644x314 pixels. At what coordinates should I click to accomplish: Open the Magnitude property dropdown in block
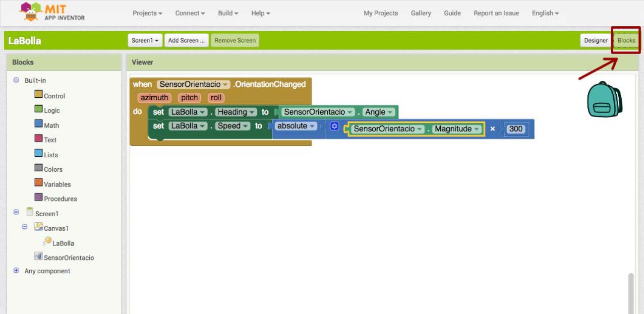pos(457,129)
